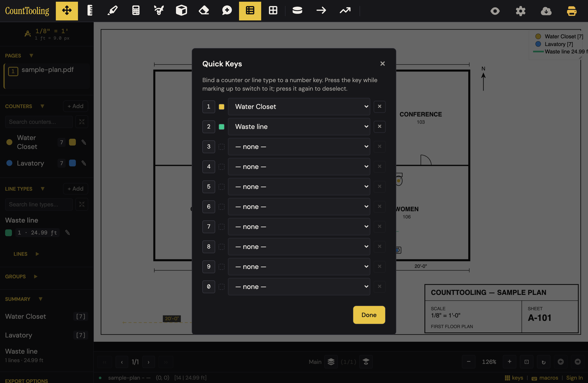
Task: Click the cloud download icon
Action: [x=546, y=11]
